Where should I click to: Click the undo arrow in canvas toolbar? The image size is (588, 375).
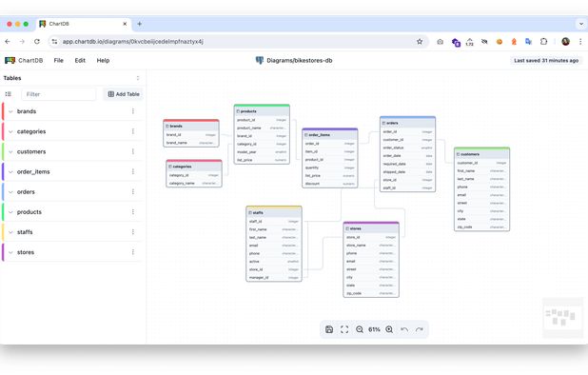[x=404, y=329]
